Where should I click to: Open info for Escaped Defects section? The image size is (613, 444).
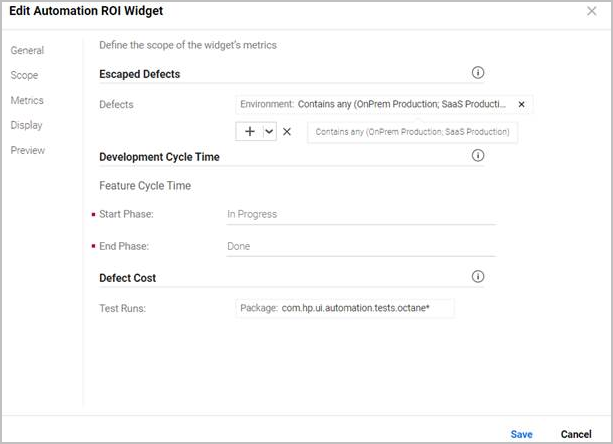coord(477,73)
